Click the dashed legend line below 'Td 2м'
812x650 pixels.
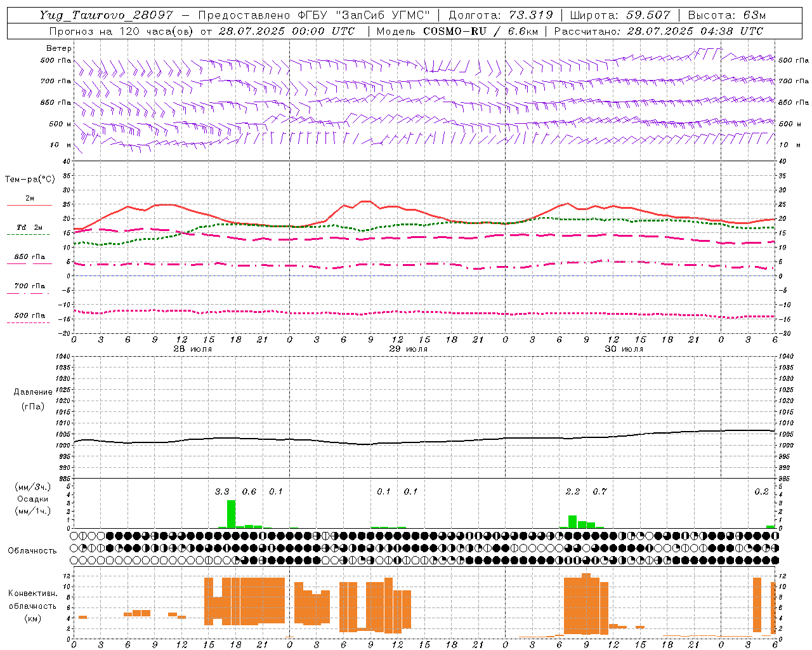[x=29, y=235]
